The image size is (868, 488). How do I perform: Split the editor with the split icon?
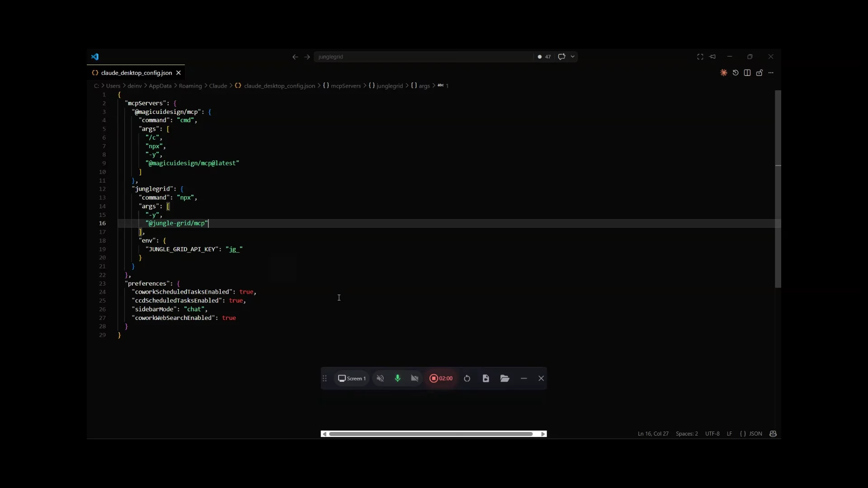coord(747,73)
